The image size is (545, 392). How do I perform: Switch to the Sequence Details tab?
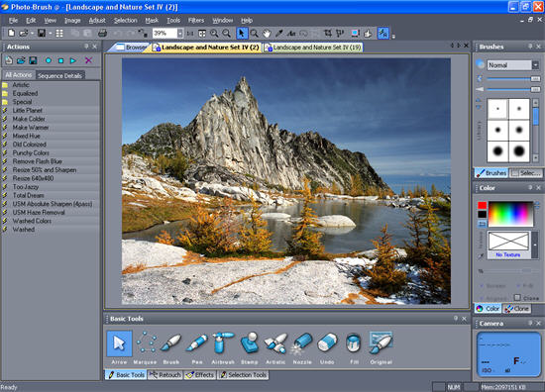[59, 75]
